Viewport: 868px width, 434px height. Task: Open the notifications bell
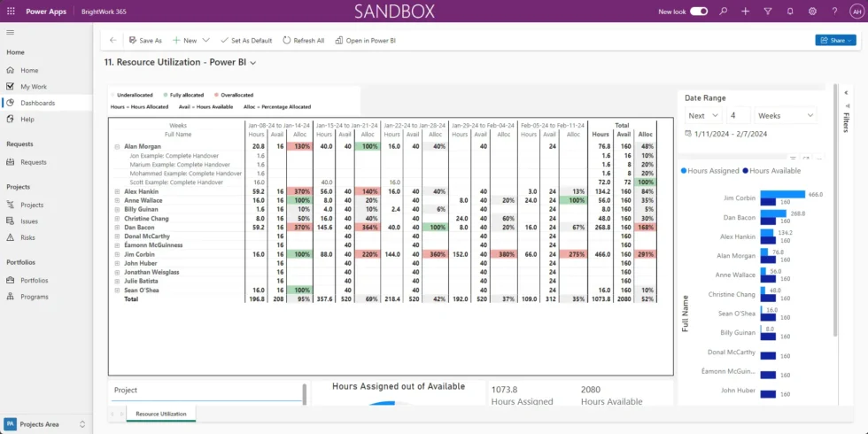point(789,11)
